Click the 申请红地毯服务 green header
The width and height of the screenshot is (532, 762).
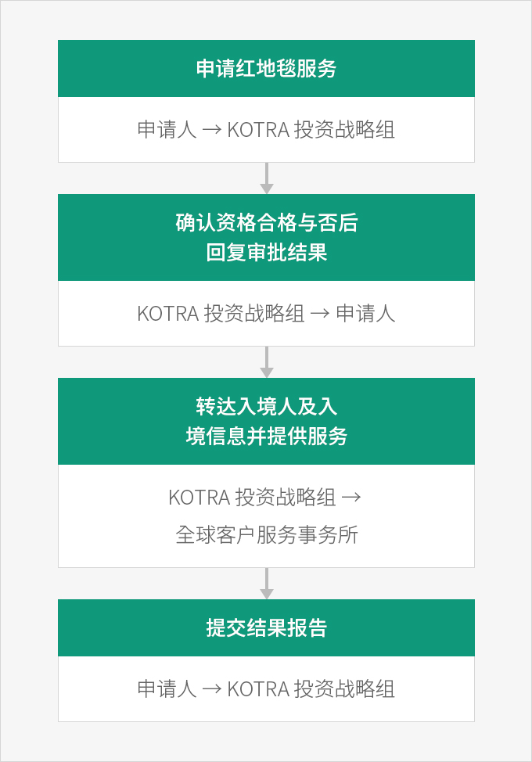(266, 69)
